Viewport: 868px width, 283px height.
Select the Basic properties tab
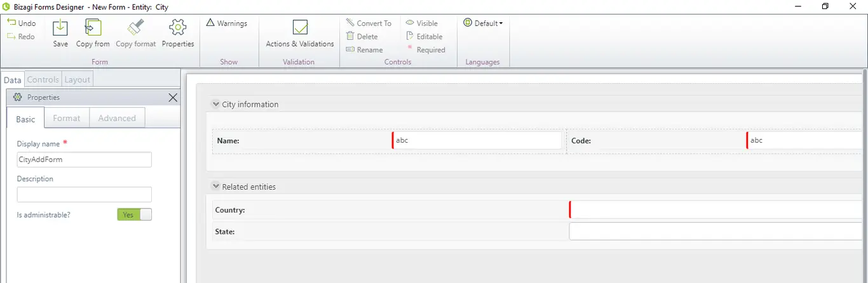click(x=26, y=119)
